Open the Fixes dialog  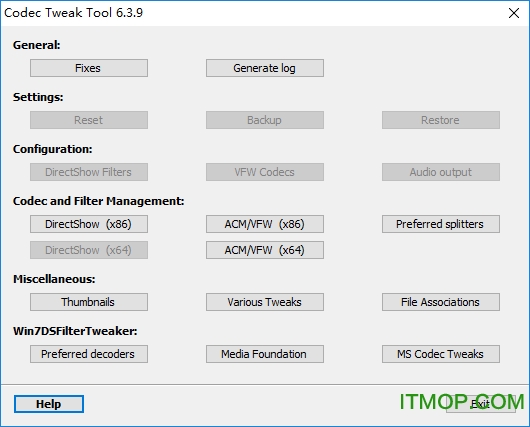[x=89, y=68]
